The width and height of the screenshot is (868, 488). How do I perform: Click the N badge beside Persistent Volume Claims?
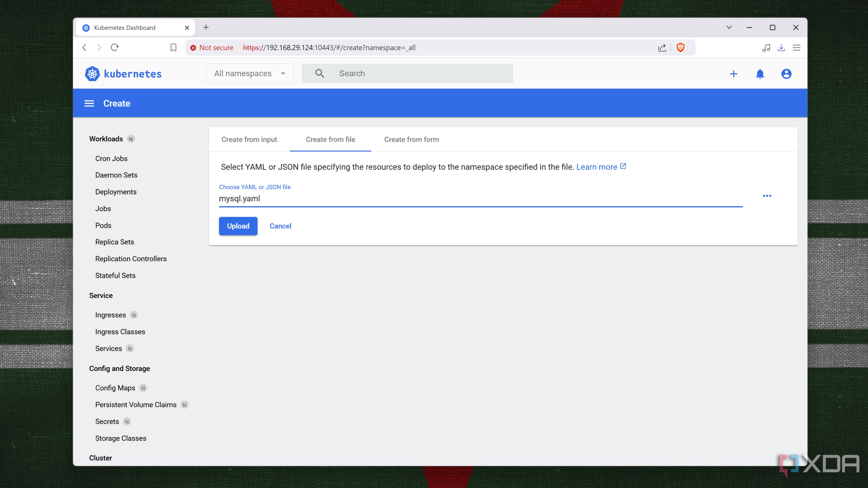184,405
